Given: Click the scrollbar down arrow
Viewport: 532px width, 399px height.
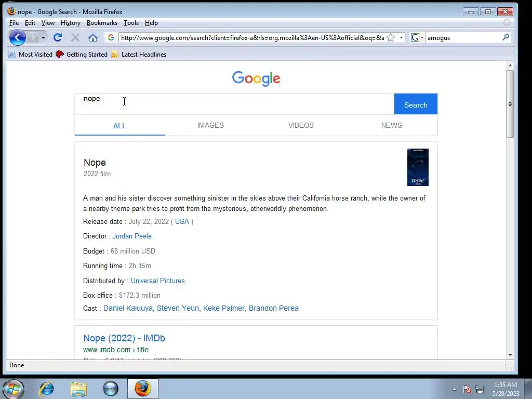Looking at the screenshot, I should click(x=510, y=355).
